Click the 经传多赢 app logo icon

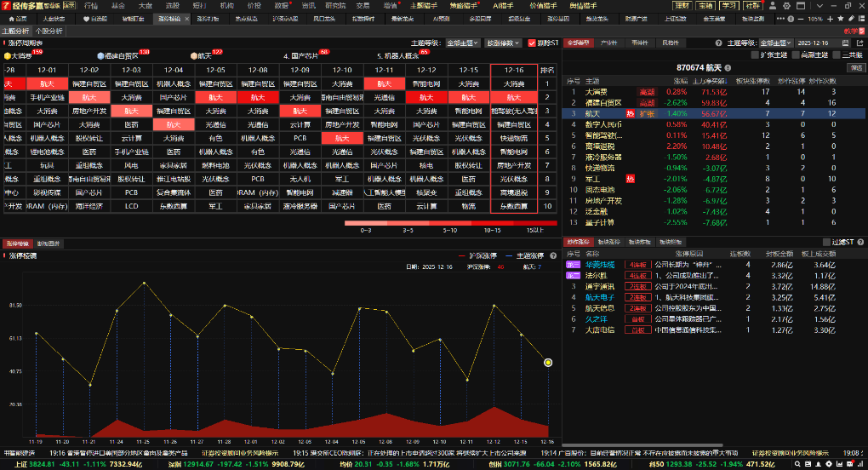[x=6, y=5]
